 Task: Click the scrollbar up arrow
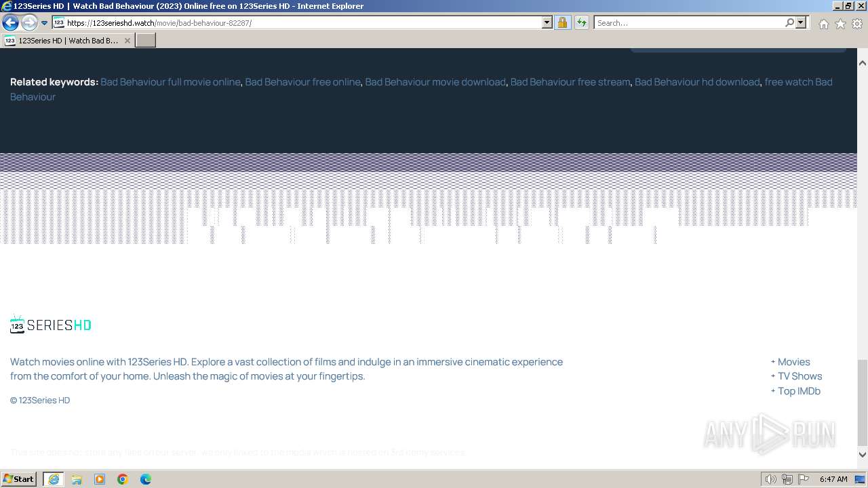pos(863,62)
